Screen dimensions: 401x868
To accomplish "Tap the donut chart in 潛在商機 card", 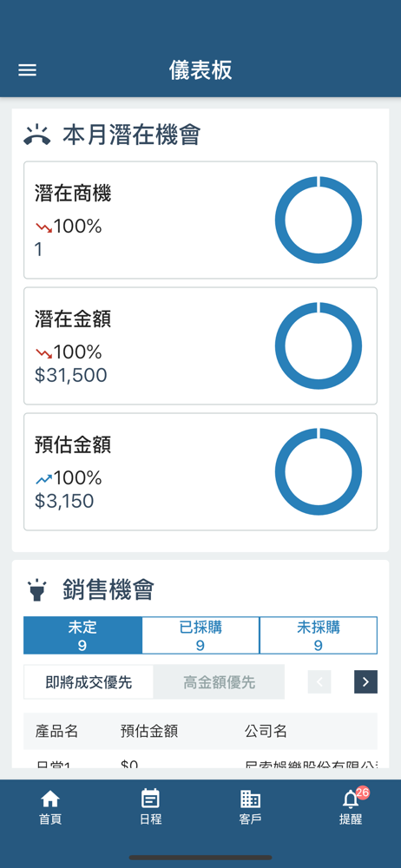I will [x=319, y=220].
